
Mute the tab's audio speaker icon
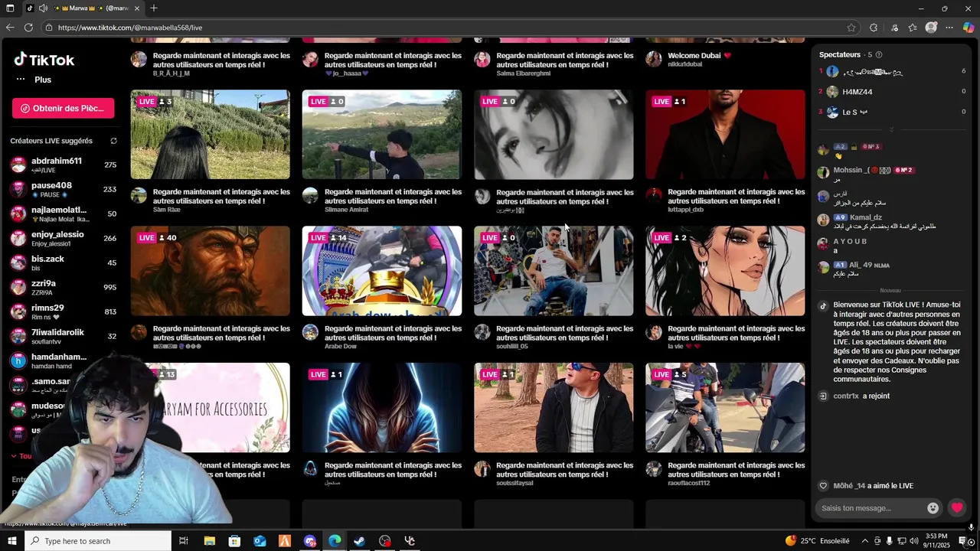click(43, 8)
